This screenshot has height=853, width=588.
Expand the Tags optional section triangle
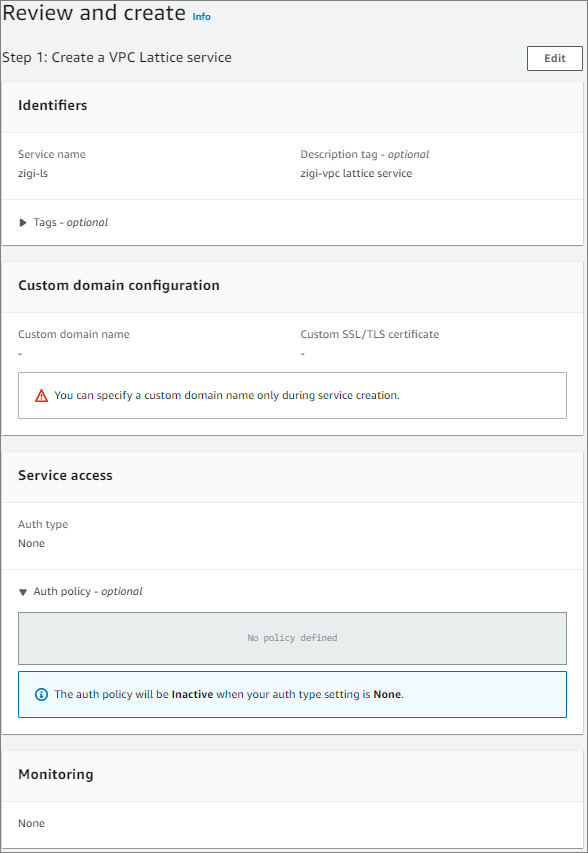23,222
